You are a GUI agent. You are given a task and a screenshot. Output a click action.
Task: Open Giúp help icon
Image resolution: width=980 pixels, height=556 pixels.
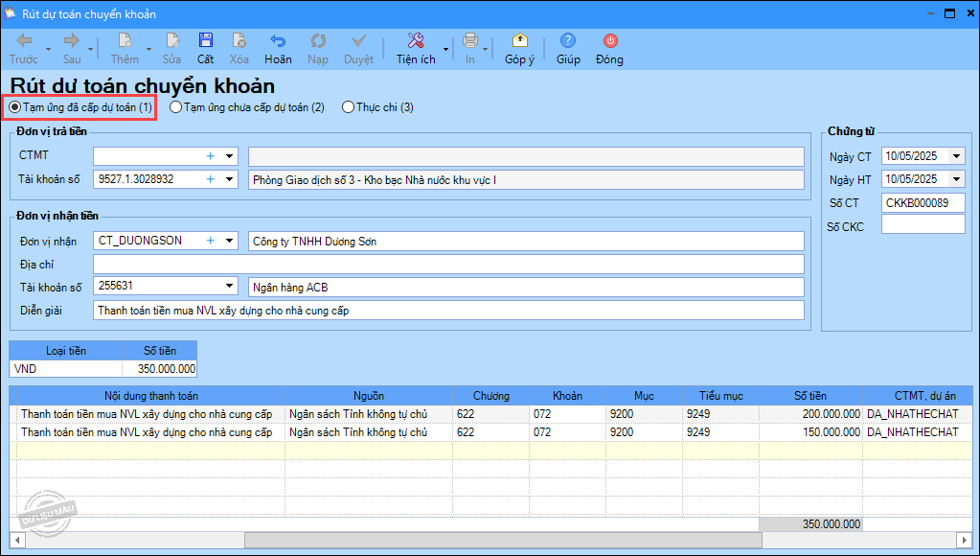(x=568, y=41)
